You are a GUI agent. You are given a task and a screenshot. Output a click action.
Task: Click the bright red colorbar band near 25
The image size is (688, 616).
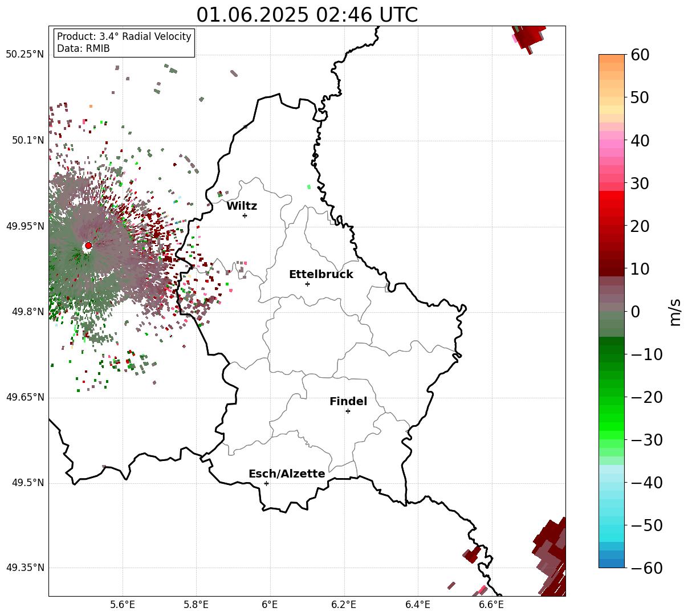pos(612,204)
